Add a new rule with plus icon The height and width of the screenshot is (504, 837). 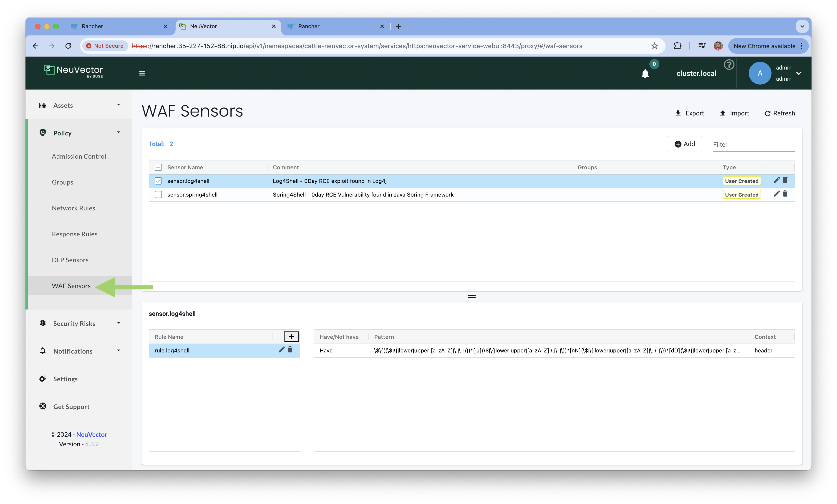(291, 337)
